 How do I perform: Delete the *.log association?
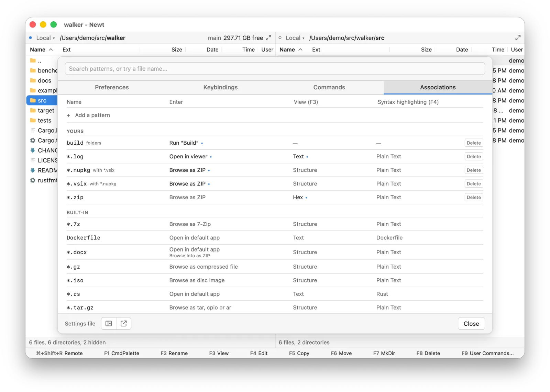(474, 156)
